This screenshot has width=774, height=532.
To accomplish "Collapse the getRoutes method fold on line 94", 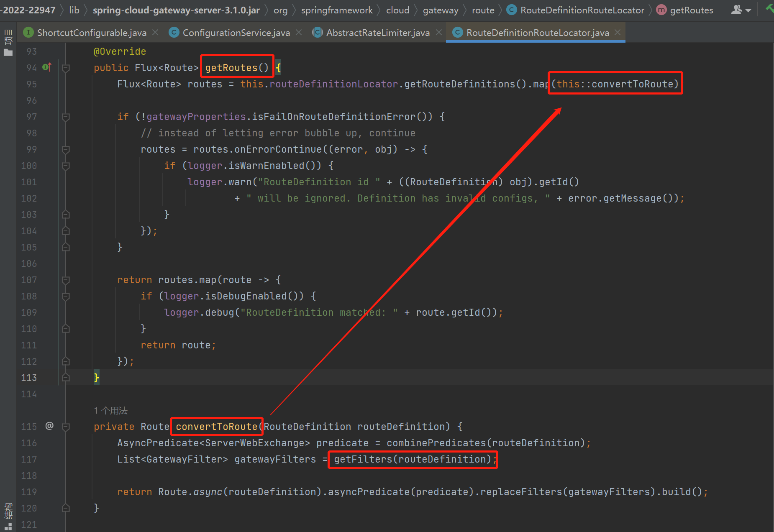I will pos(66,68).
